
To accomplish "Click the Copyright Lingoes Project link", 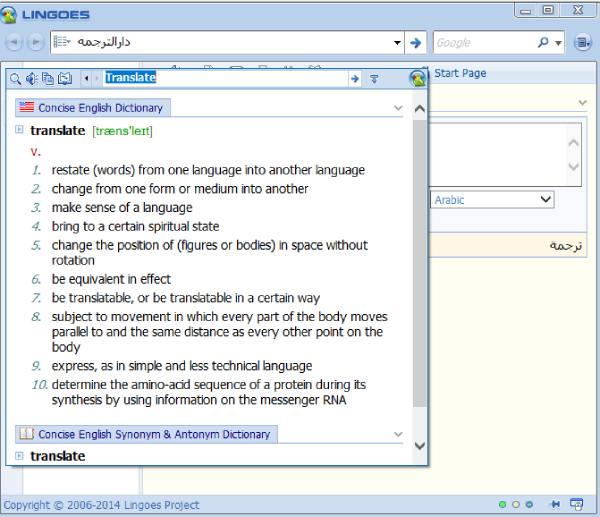I will click(x=101, y=505).
